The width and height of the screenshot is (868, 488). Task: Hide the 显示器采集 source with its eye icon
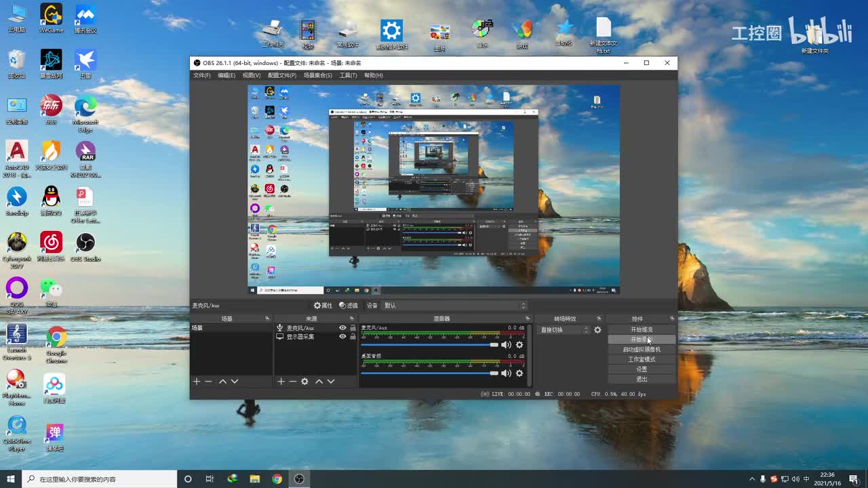(x=342, y=337)
